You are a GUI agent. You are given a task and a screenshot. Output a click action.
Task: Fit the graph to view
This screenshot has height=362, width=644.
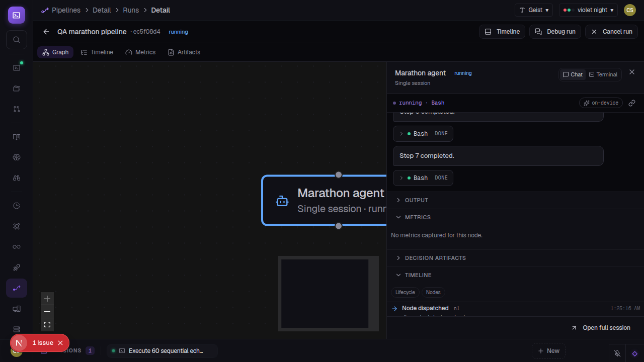[47, 325]
